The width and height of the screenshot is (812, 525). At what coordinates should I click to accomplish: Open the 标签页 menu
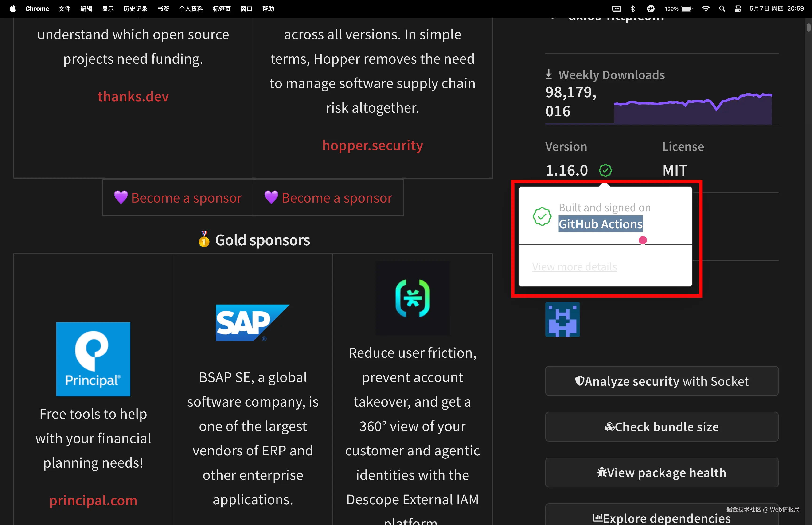click(x=222, y=8)
